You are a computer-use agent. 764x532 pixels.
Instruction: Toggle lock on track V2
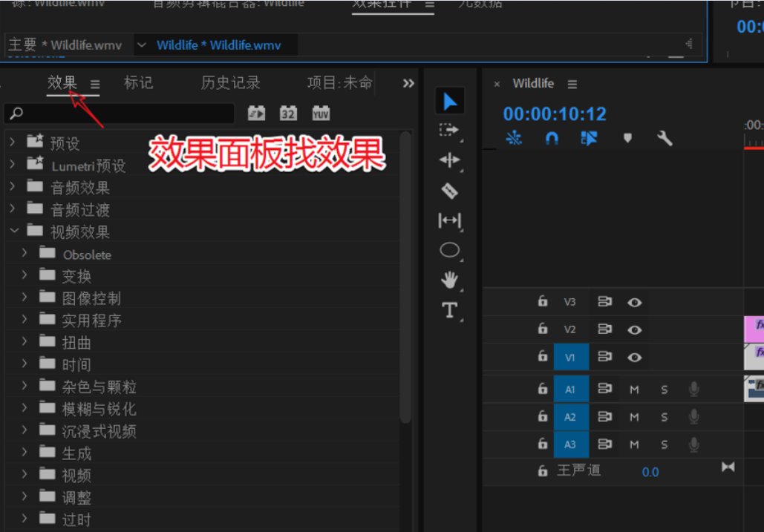pos(543,329)
